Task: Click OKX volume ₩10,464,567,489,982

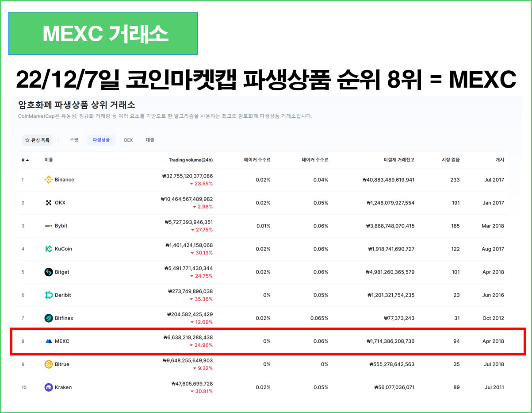Action: (187, 199)
